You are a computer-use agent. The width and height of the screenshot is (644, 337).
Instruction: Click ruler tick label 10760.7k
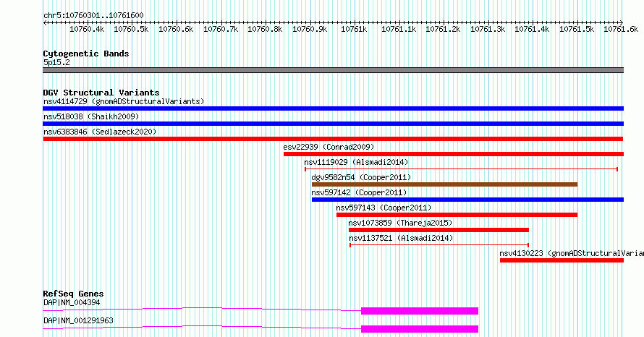pos(221,30)
